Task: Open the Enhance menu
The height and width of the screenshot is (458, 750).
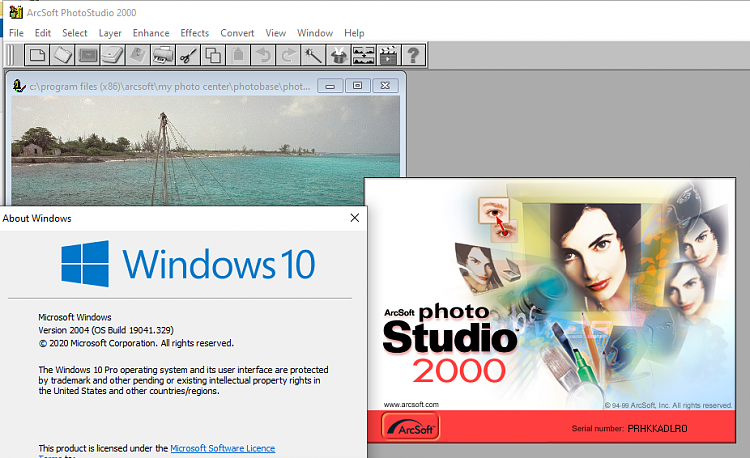Action: pos(151,33)
